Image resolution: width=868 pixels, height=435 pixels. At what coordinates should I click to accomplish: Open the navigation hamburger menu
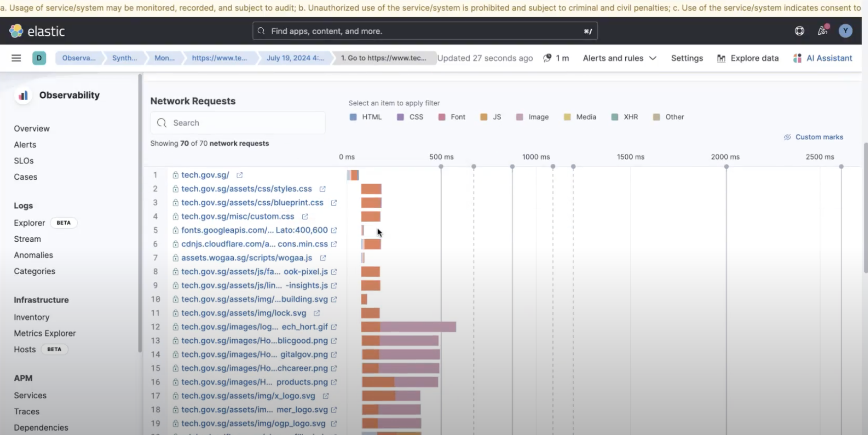tap(16, 58)
